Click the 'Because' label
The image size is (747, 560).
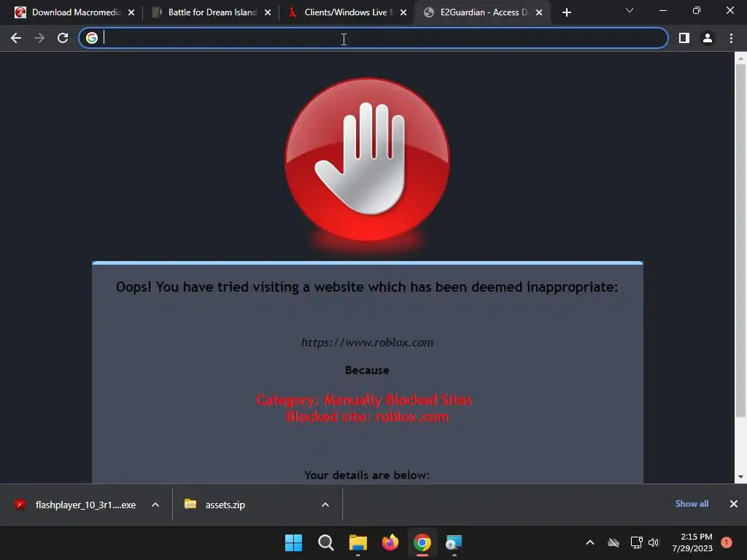368,370
